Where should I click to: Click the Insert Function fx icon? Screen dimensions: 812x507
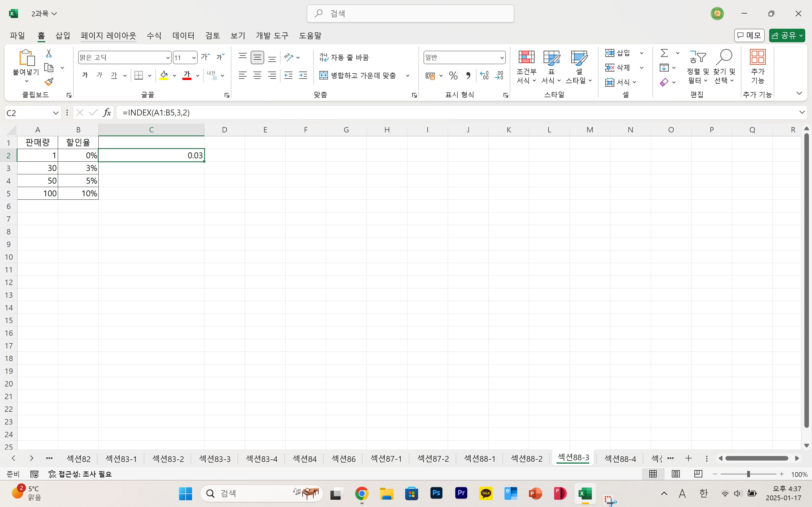[x=107, y=113]
